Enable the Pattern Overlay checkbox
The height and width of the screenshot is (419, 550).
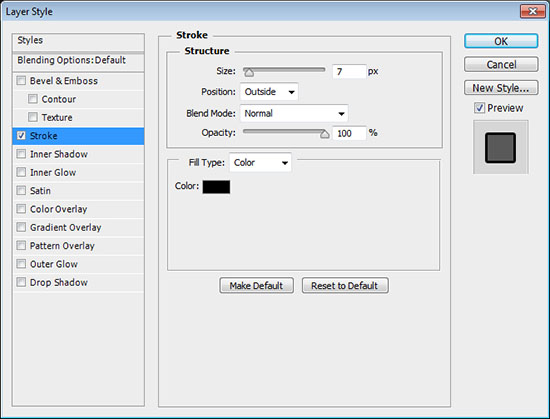21,245
